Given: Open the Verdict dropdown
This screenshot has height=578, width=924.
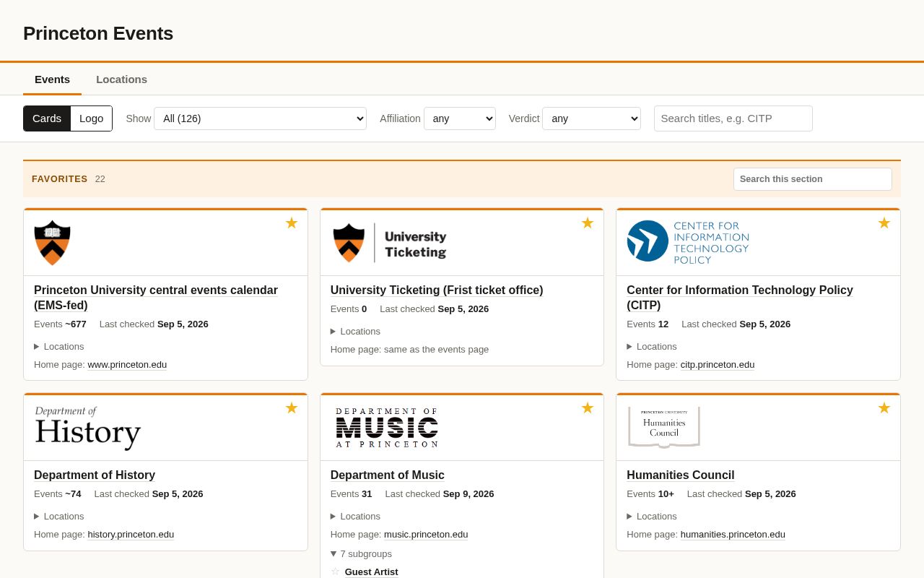Looking at the screenshot, I should point(591,118).
